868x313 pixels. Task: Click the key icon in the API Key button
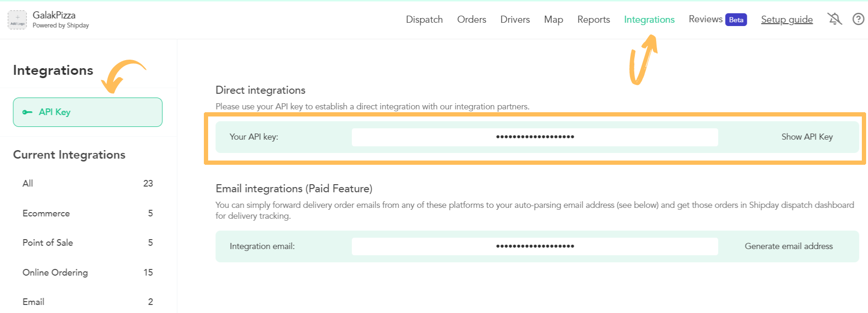tap(27, 112)
